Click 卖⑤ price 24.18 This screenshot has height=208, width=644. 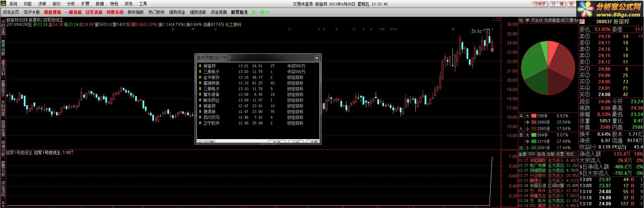(x=604, y=36)
